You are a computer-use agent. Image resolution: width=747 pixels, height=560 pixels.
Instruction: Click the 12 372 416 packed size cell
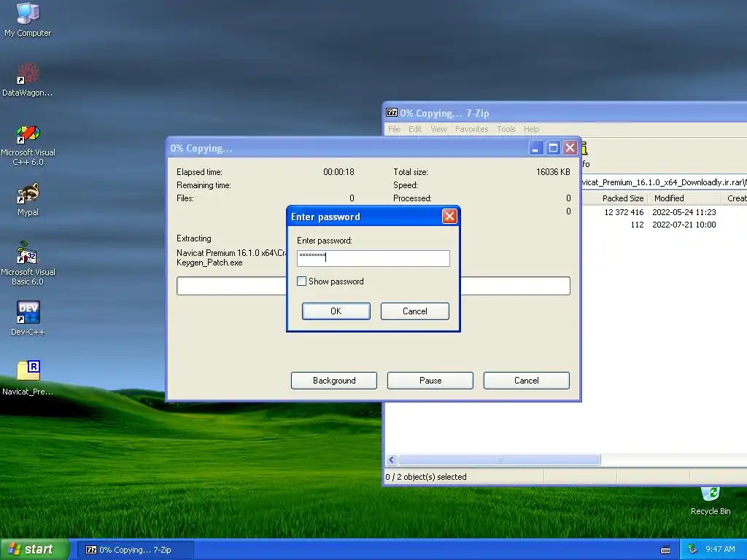(x=624, y=212)
